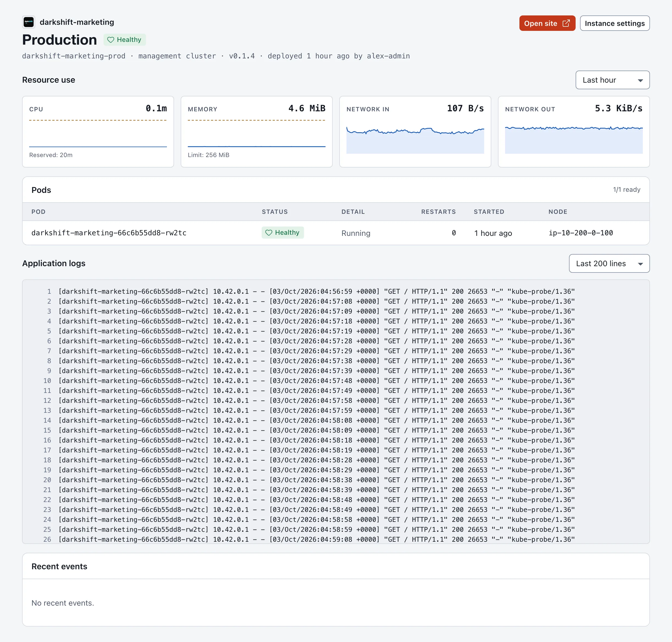Click the 'Limit: 256 MiB' memory label
This screenshot has width=672, height=642.
[x=208, y=155]
